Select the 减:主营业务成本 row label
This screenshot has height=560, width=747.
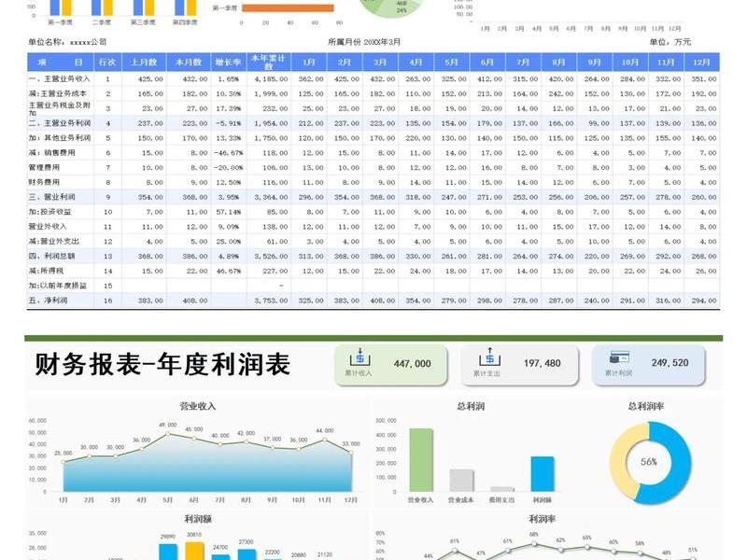[58, 93]
